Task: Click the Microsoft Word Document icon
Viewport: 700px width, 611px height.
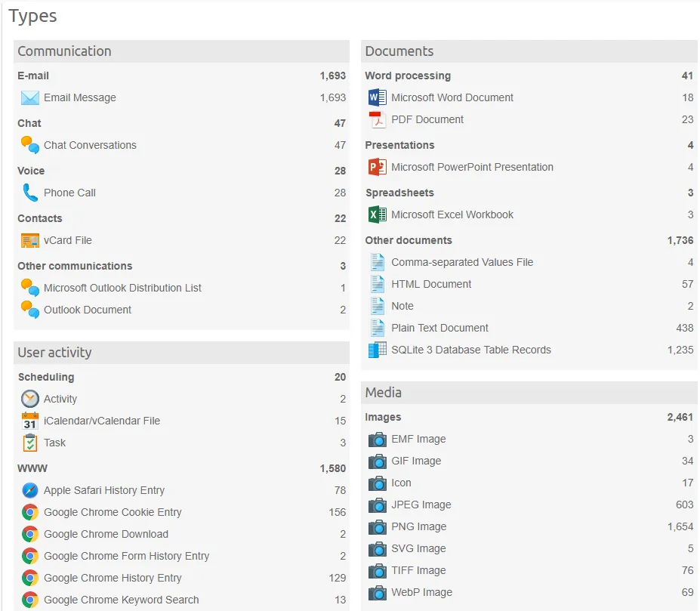Action: (x=378, y=97)
